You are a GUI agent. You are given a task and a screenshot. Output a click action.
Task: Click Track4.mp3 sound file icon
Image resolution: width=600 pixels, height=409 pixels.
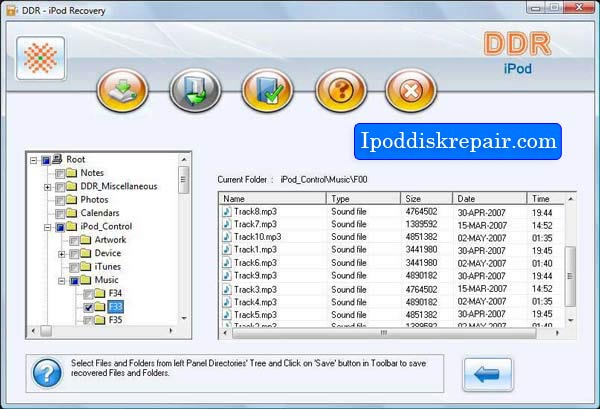[x=227, y=302]
